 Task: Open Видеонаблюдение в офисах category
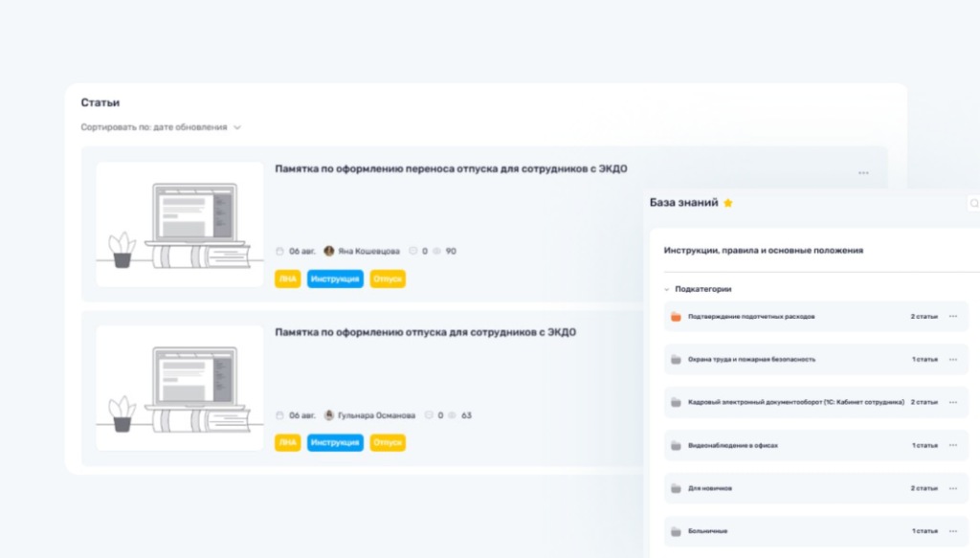[x=733, y=445]
